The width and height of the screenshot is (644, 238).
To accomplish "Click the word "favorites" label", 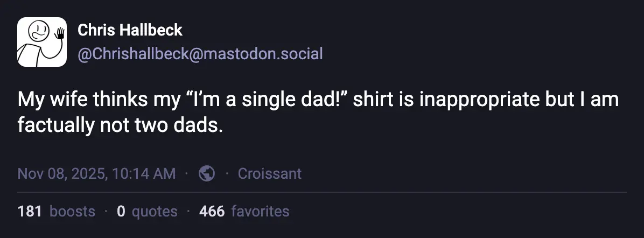I will tap(260, 212).
